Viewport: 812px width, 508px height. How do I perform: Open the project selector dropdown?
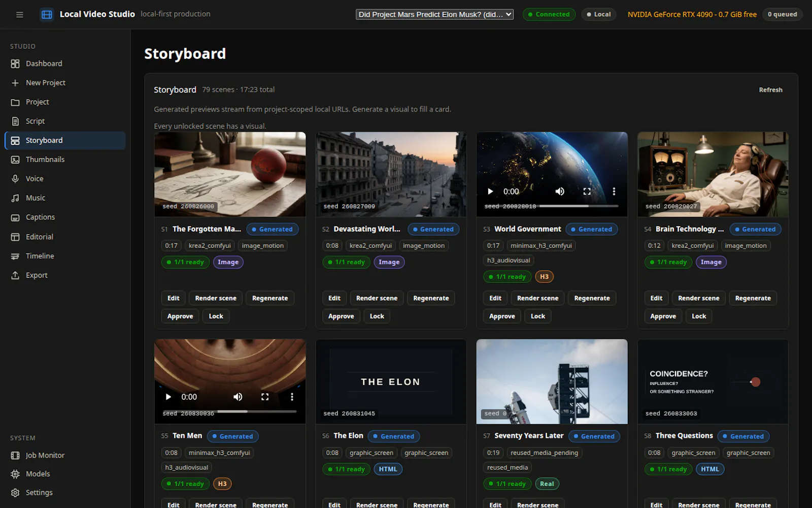(x=434, y=14)
